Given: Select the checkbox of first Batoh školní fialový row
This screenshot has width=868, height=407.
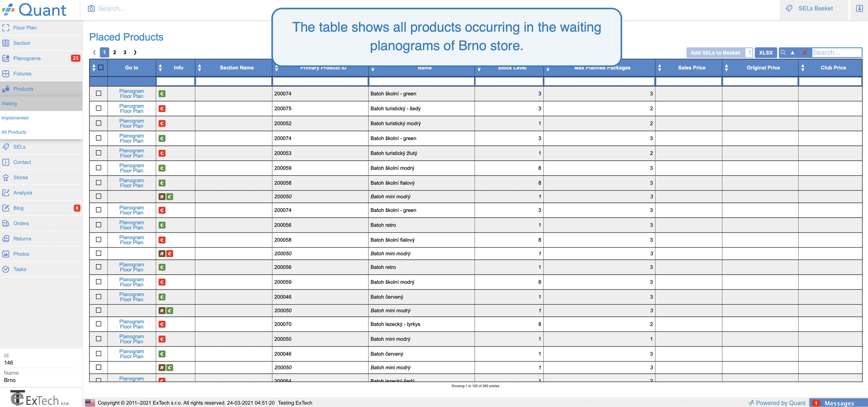Looking at the screenshot, I should pyautogui.click(x=98, y=183).
